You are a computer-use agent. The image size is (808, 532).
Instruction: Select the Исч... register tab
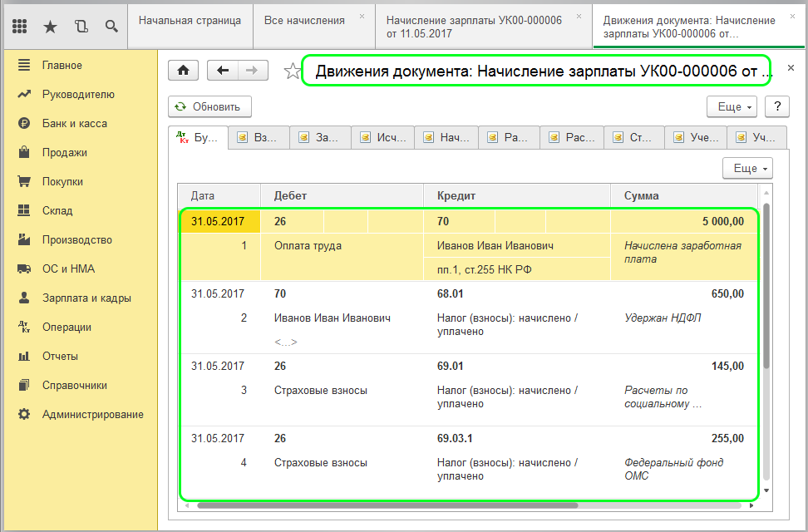coord(383,138)
